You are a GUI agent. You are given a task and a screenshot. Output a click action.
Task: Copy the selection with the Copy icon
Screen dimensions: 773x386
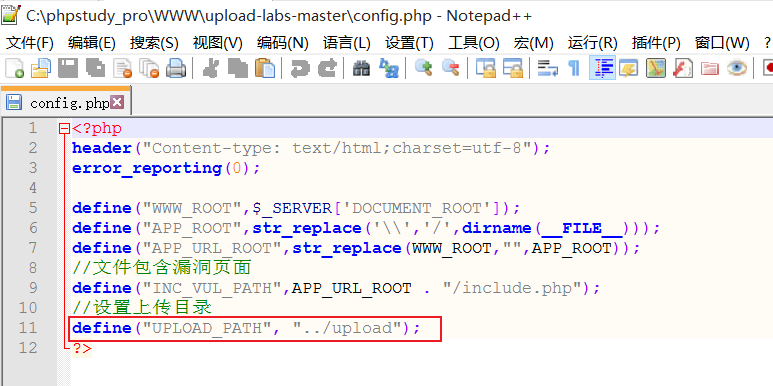click(x=238, y=68)
